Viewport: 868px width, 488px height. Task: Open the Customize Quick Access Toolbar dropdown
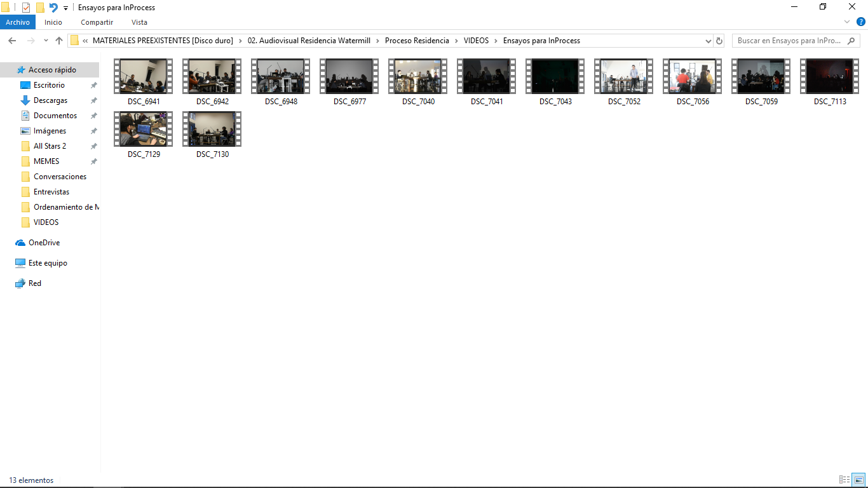(x=65, y=8)
